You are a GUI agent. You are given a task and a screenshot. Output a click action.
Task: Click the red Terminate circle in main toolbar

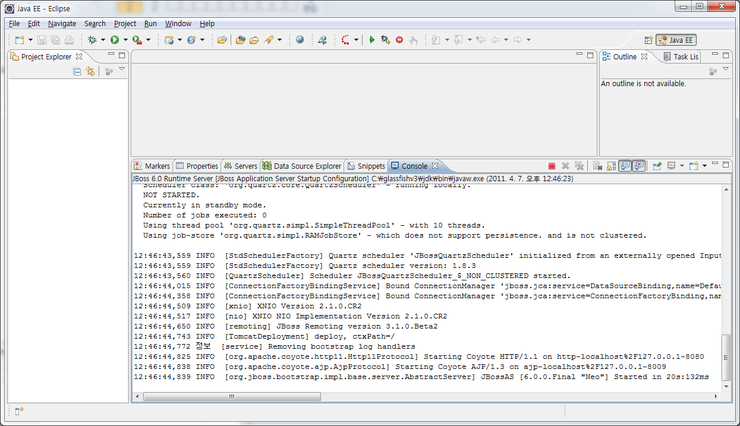399,40
